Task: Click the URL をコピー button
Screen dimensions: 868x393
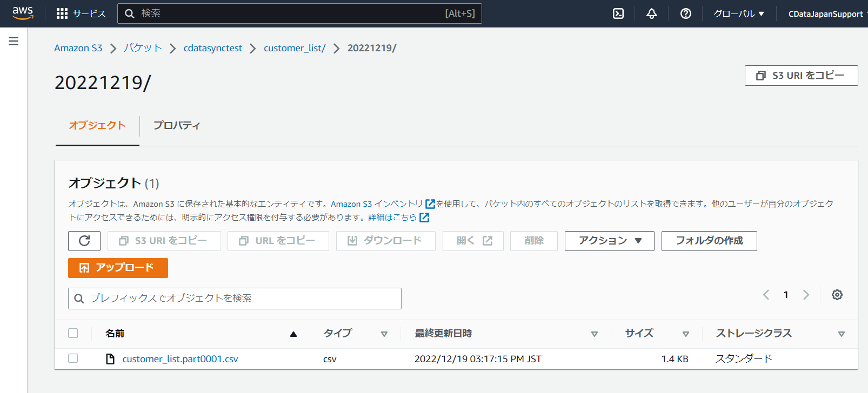Action: [278, 241]
